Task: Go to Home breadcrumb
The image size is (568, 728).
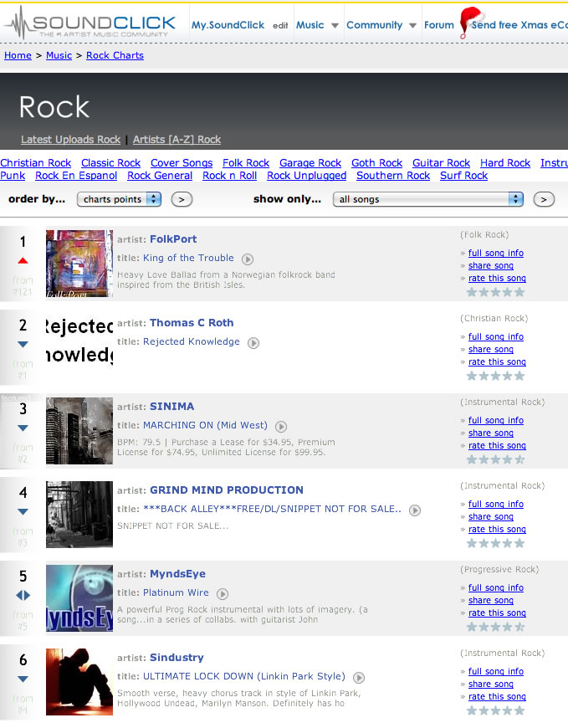Action: 18,55
